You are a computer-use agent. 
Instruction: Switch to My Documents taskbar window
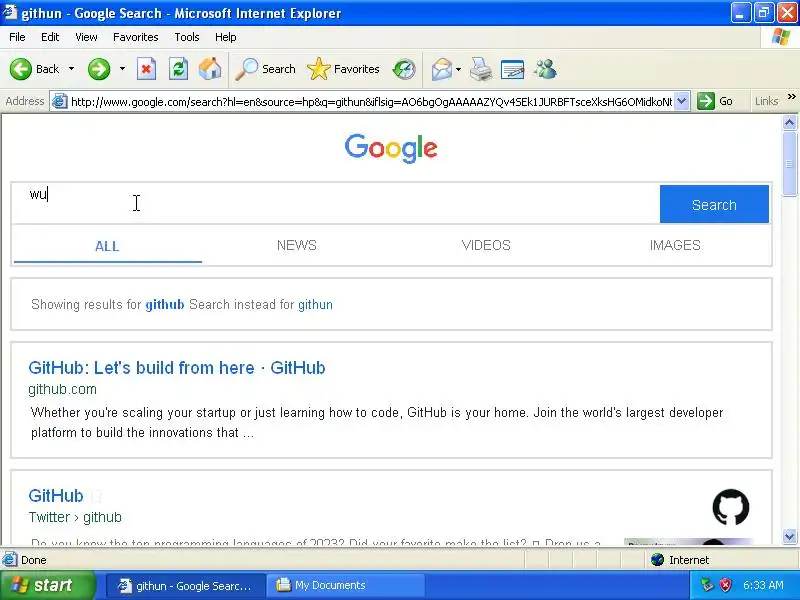click(346, 585)
